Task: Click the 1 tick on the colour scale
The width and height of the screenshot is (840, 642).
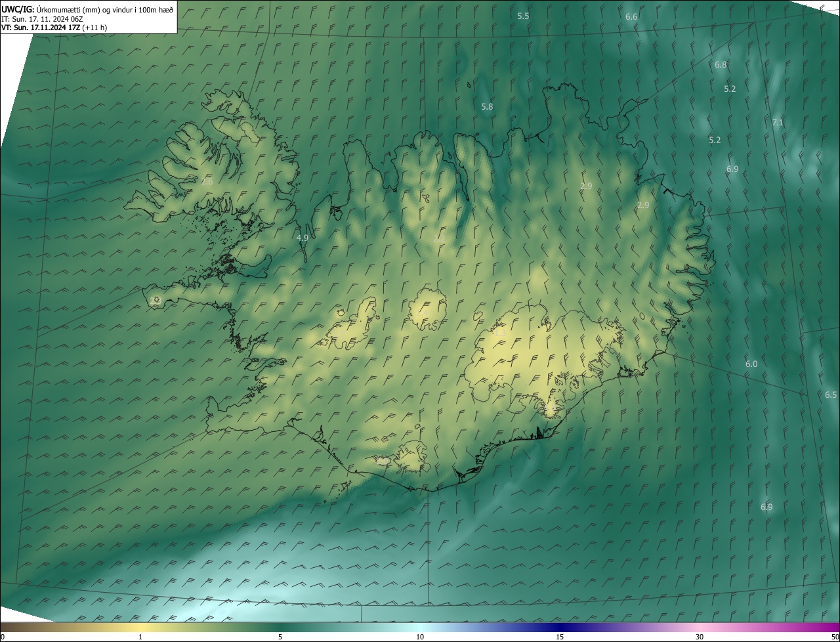Action: pos(140,637)
